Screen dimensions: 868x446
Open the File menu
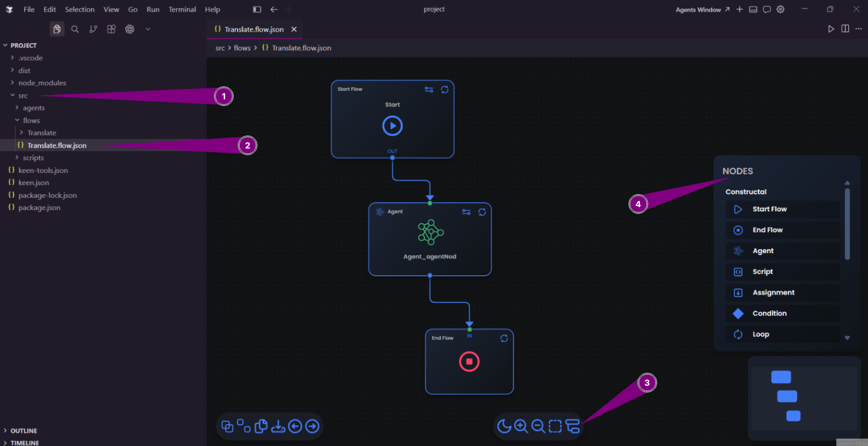(29, 10)
